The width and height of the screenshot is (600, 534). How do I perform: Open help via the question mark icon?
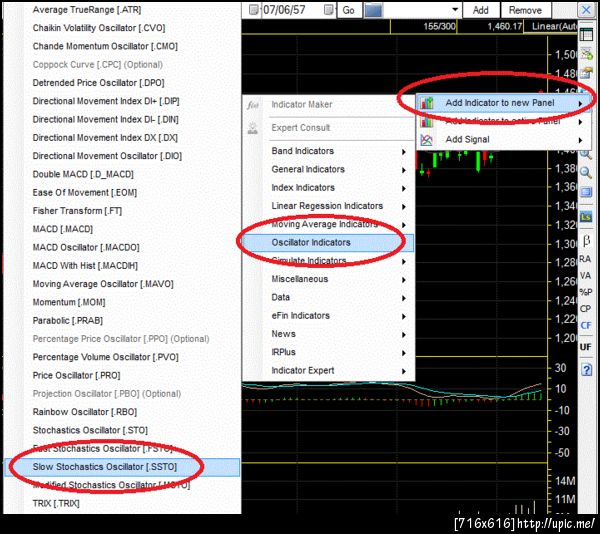click(586, 370)
